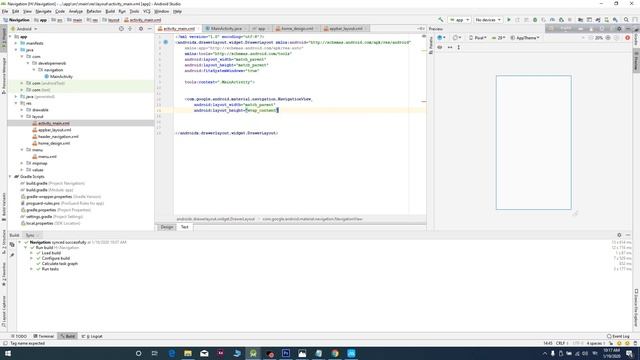
Task: Click the red error indicator in Preview
Action: click(x=628, y=38)
